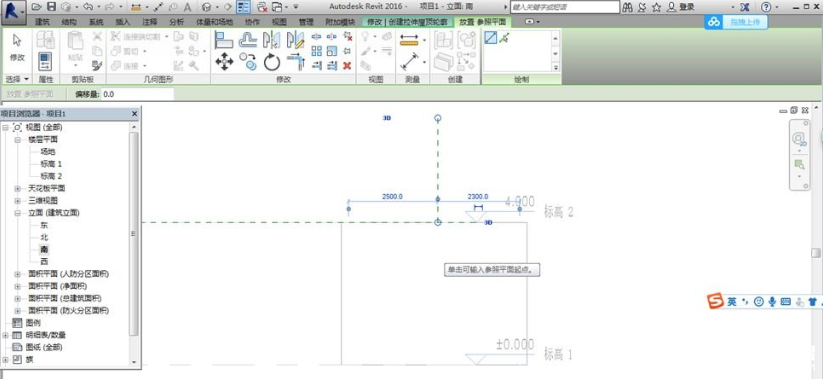Close the 项目浏览器 panel

(x=134, y=113)
